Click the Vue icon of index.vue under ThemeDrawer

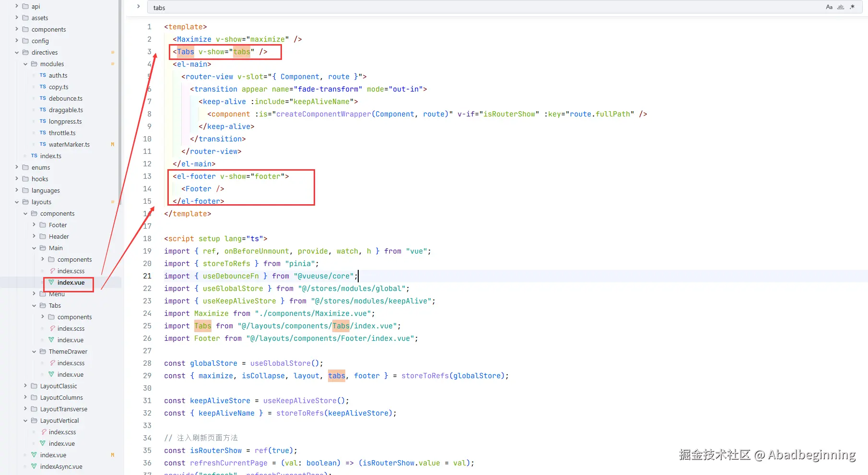pos(51,374)
